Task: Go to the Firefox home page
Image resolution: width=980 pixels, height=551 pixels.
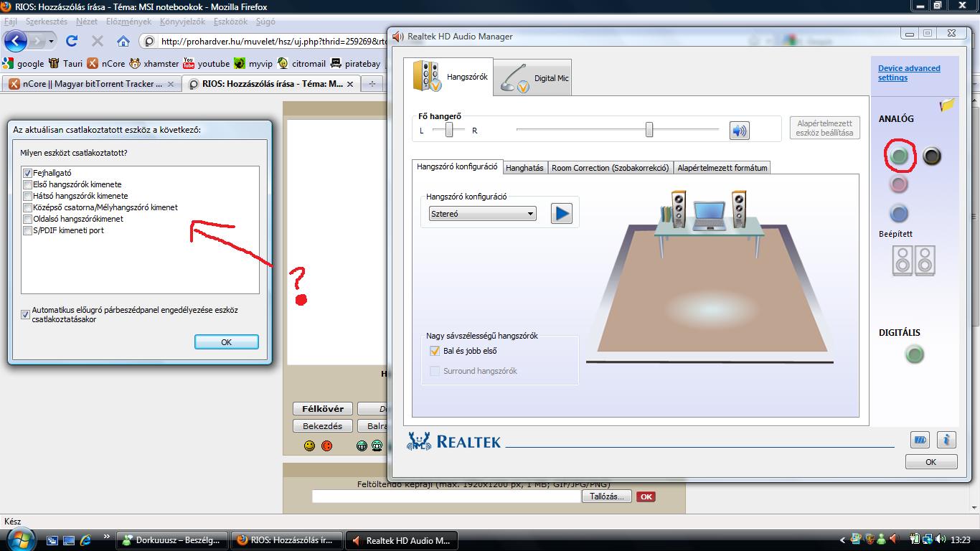Action: [123, 41]
